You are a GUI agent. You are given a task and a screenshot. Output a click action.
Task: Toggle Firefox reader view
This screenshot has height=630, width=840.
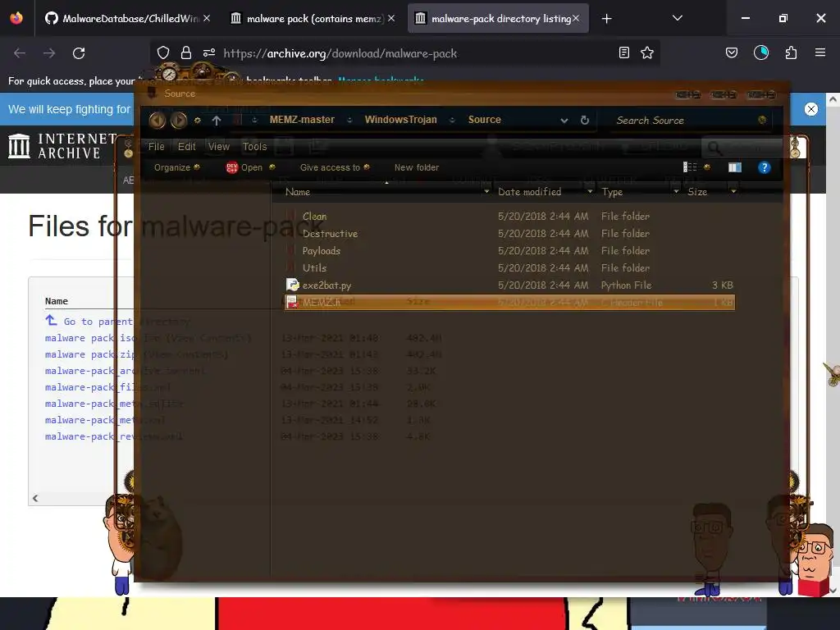(x=623, y=52)
